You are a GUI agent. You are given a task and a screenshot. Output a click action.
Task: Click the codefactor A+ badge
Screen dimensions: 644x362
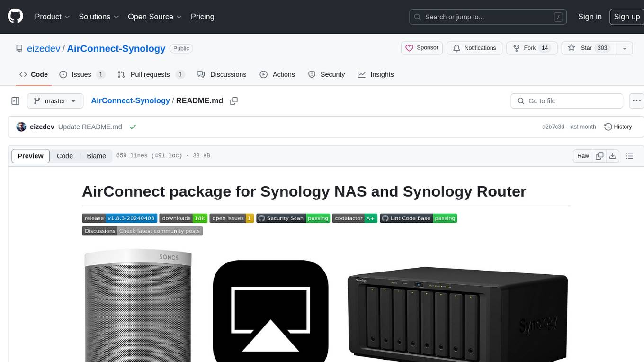tap(355, 218)
